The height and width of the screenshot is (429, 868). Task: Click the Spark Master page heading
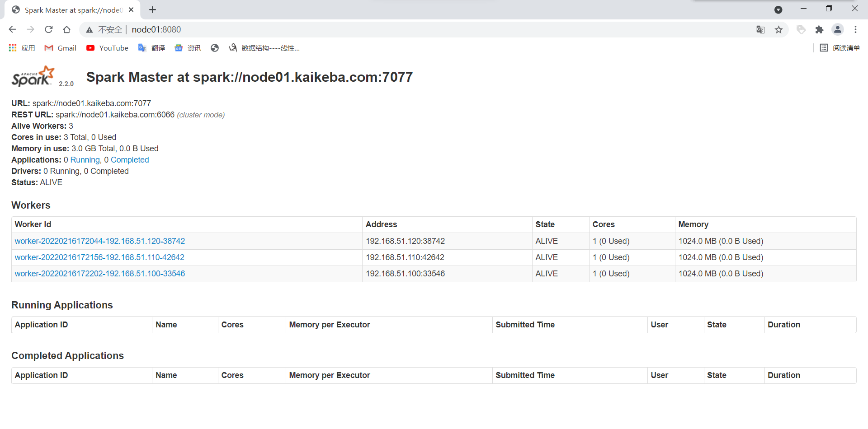250,77
